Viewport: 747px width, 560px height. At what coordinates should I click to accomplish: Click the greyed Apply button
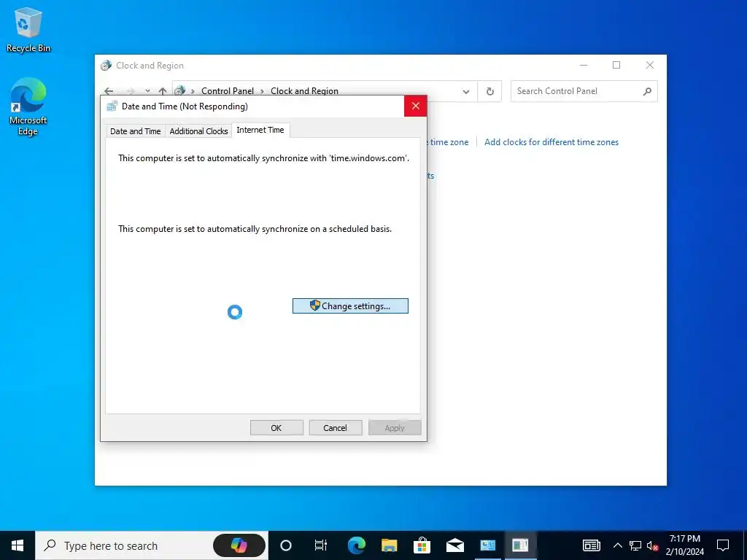[x=395, y=427]
